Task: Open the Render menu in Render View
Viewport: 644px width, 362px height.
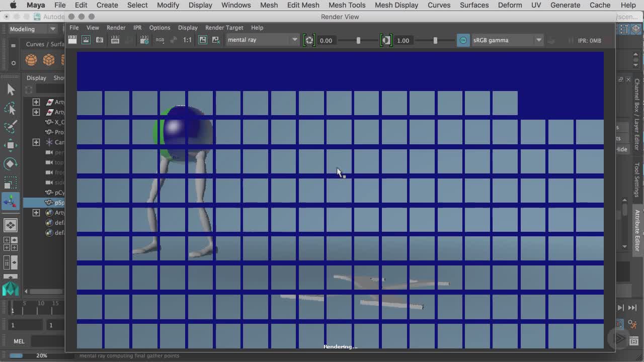Action: 116,28
